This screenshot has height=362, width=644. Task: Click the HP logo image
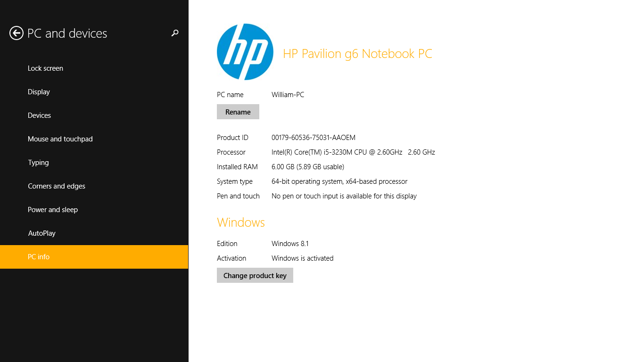pos(245,52)
